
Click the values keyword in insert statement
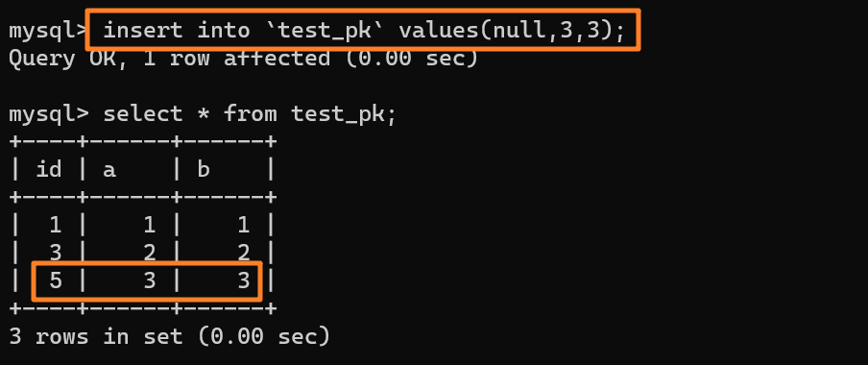click(x=439, y=30)
